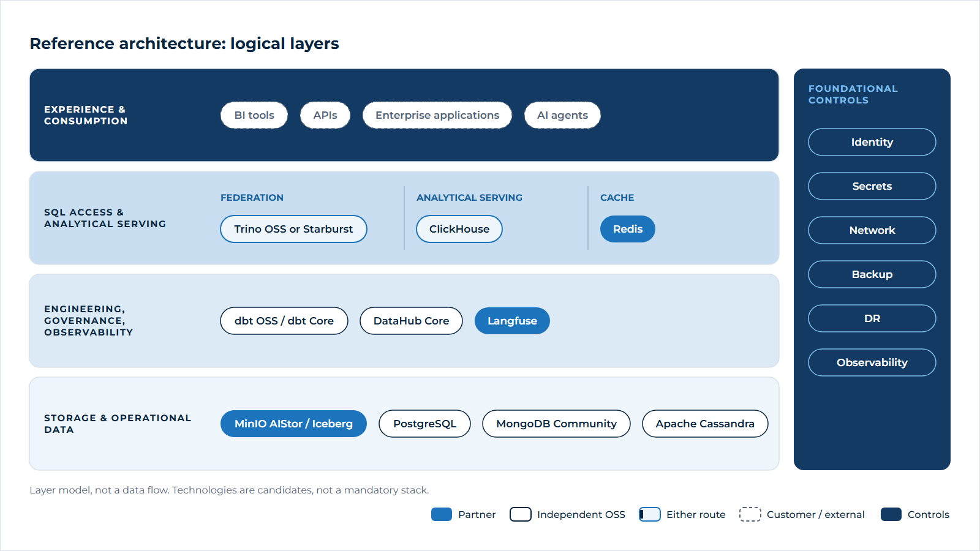
Task: Select the AI agents pill
Action: pos(562,115)
